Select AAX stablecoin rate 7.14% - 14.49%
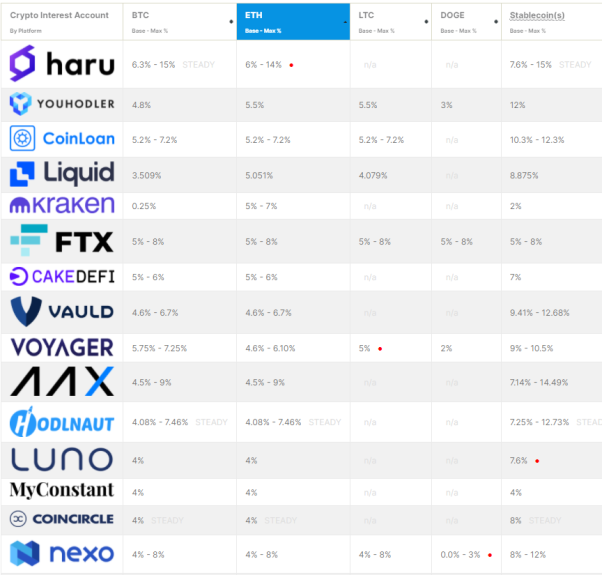The height and width of the screenshot is (575, 602). point(539,382)
